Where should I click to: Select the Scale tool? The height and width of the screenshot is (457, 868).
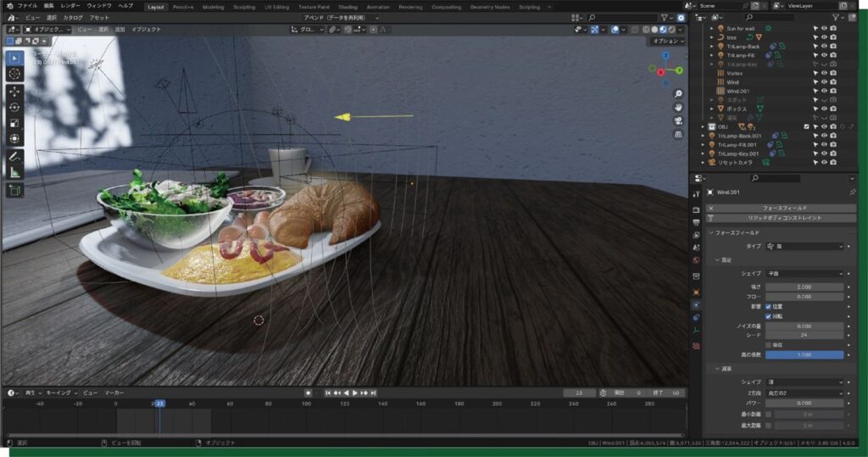(15, 123)
